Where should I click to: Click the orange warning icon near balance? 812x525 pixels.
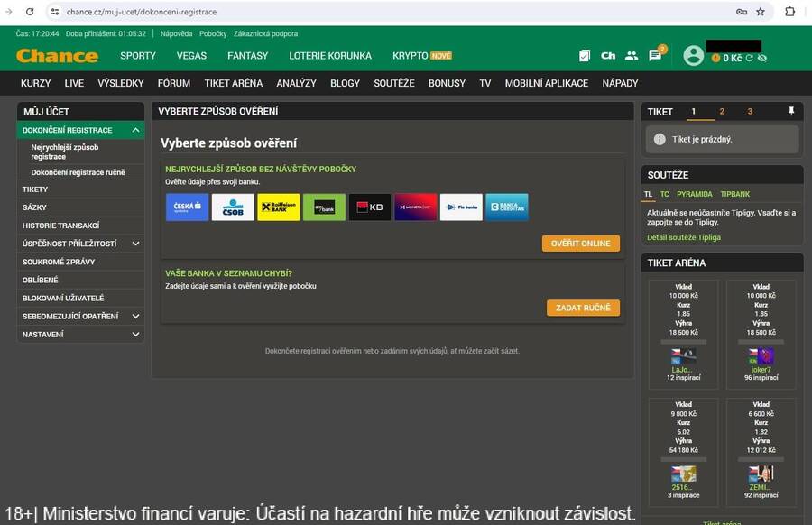click(x=715, y=58)
